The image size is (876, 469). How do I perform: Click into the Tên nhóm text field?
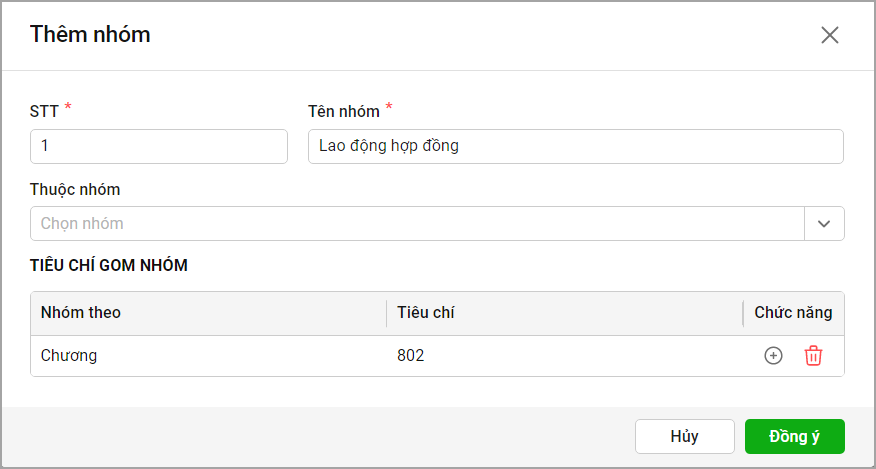click(x=575, y=146)
